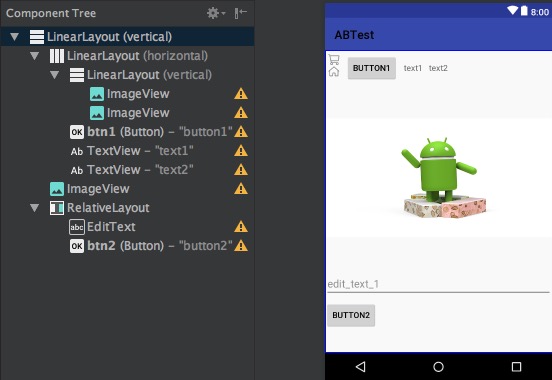Click BUTTON2 in the device preview
Image resolution: width=552 pixels, height=380 pixels.
tap(351, 315)
